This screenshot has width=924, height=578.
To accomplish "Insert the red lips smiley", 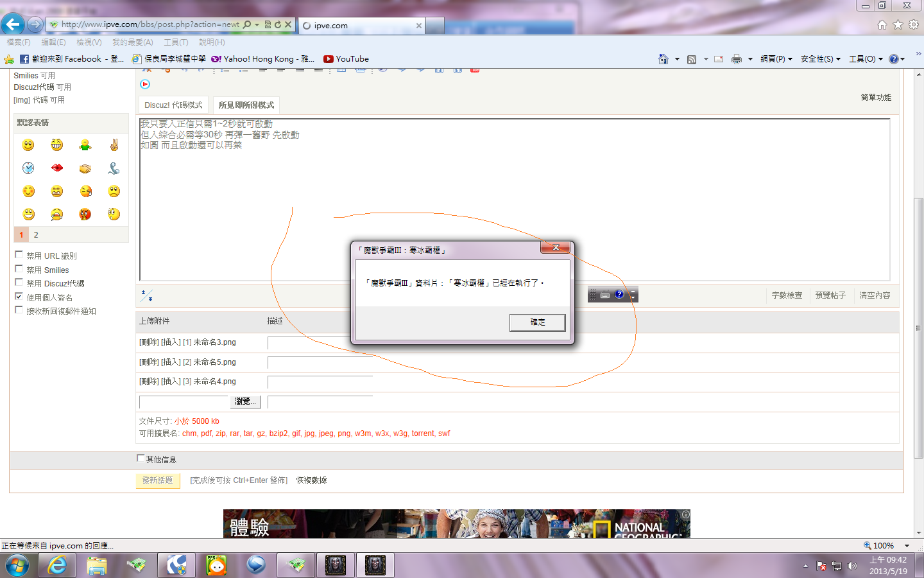I will click(57, 168).
